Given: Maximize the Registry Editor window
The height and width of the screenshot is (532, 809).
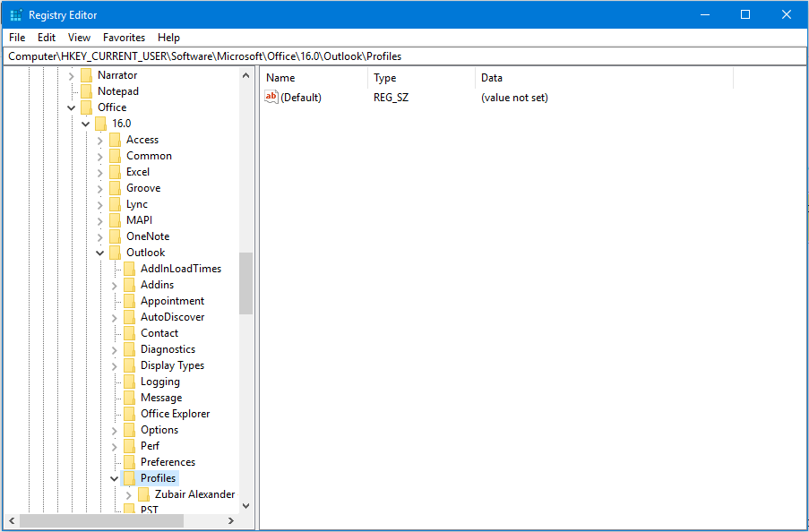Looking at the screenshot, I should [x=745, y=14].
